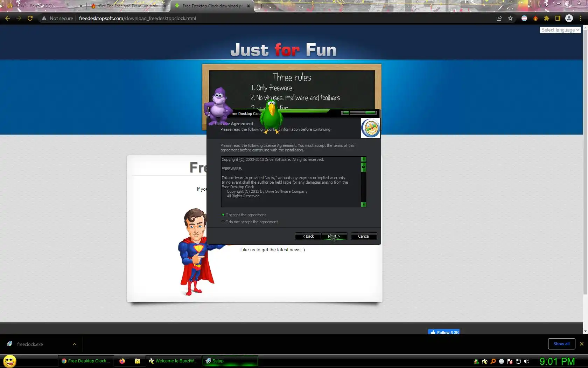Share this page via the share icon
Image resolution: width=588 pixels, height=368 pixels.
[499, 18]
